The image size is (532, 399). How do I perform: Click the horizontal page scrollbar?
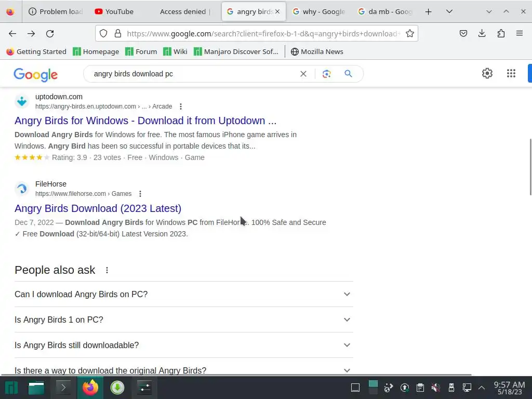coord(236,375)
